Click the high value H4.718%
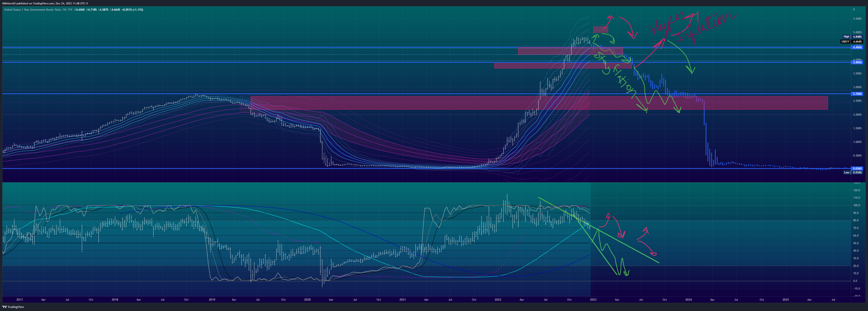Screen dimensions: 868x311 click(92, 10)
